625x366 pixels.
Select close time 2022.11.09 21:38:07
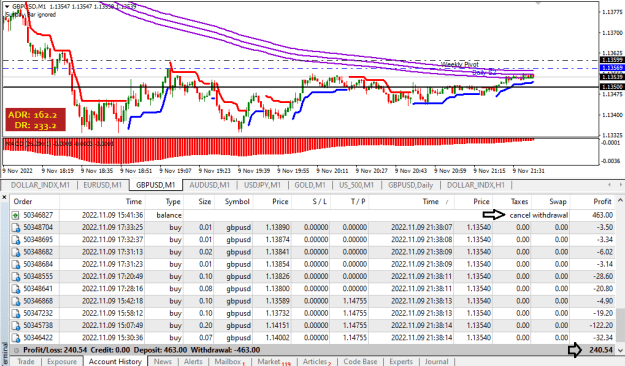(x=421, y=227)
